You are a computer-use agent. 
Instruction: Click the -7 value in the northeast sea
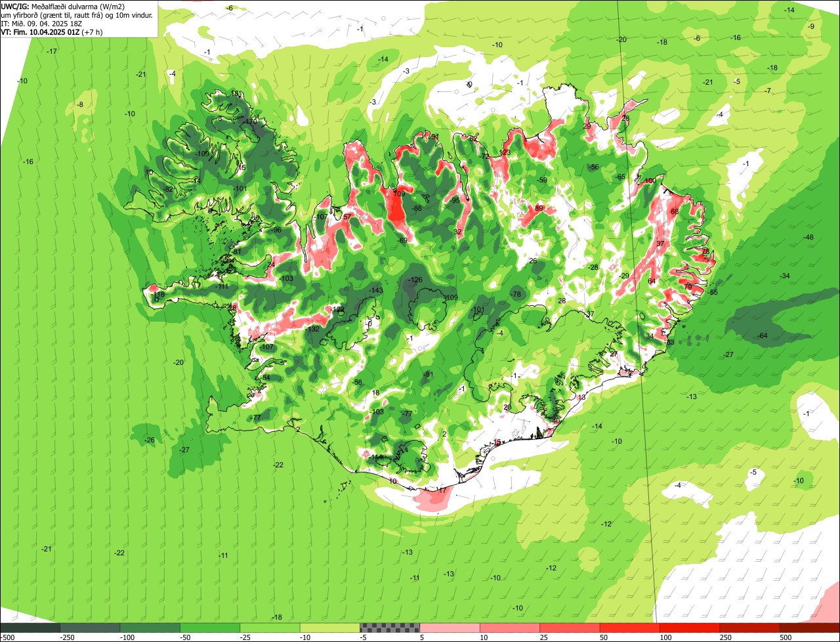pyautogui.click(x=767, y=91)
